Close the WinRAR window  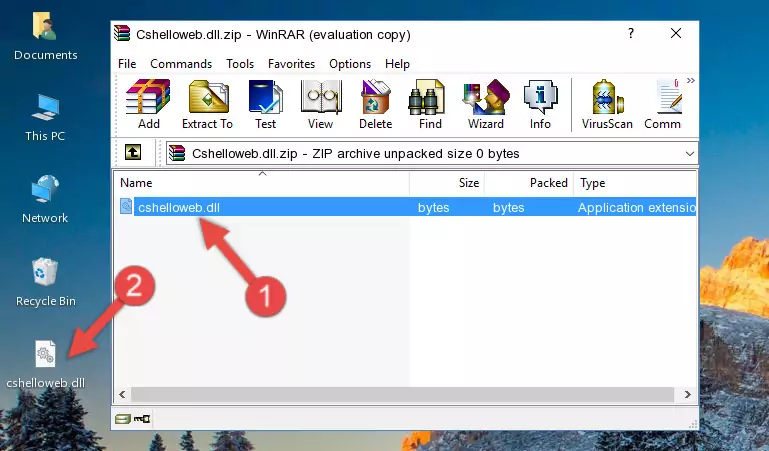pos(676,33)
